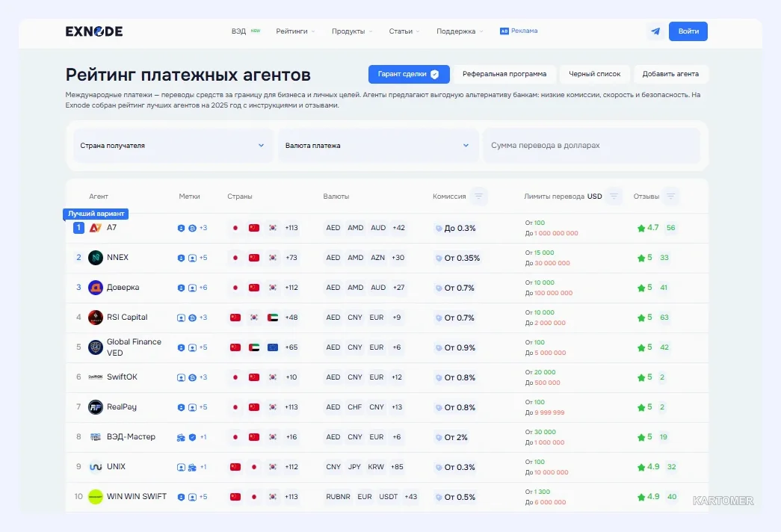The image size is (781, 532).
Task: Focus the Сумма перевода в долларах field
Action: [591, 146]
